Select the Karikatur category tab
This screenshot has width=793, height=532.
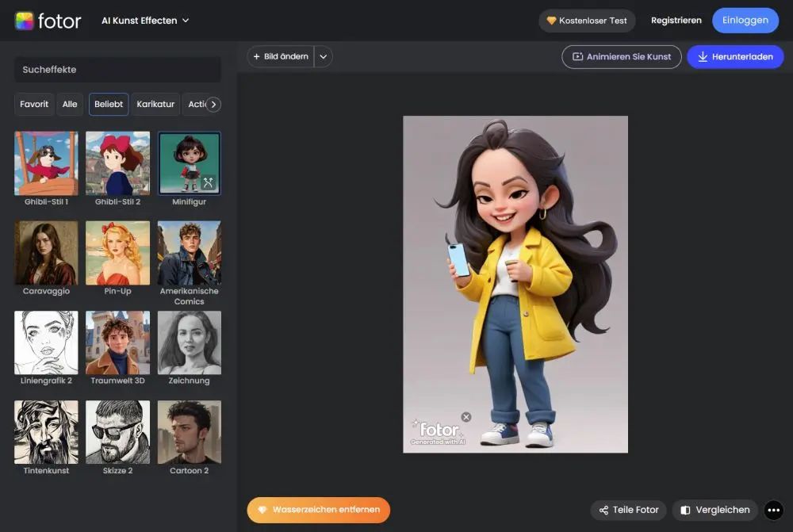[155, 104]
